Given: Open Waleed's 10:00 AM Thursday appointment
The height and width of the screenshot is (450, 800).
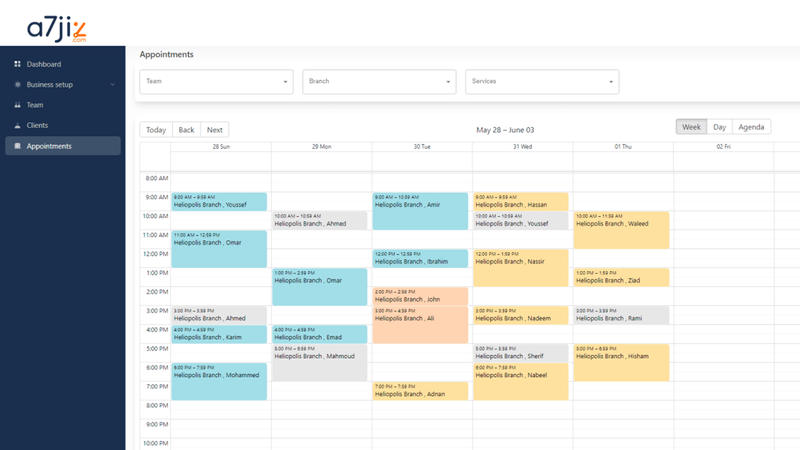Looking at the screenshot, I should 620,229.
